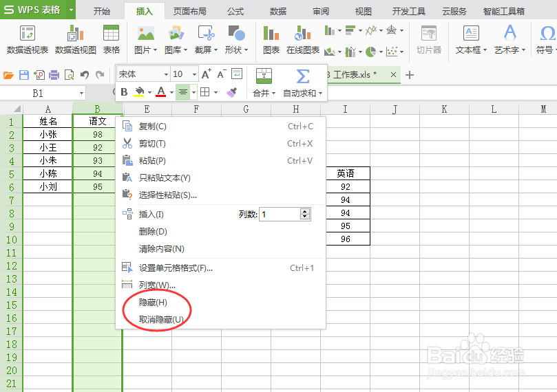
Task: Increase font size with A+ icon
Action: click(x=207, y=74)
